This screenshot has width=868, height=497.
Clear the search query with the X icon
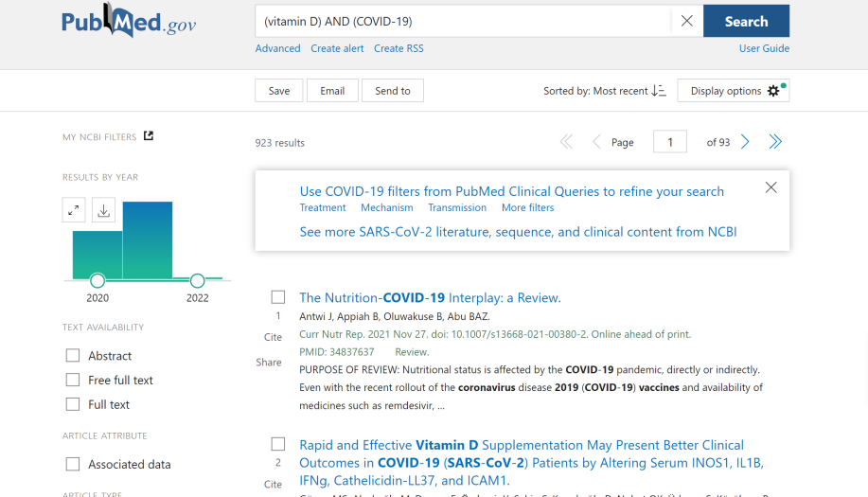pos(686,21)
